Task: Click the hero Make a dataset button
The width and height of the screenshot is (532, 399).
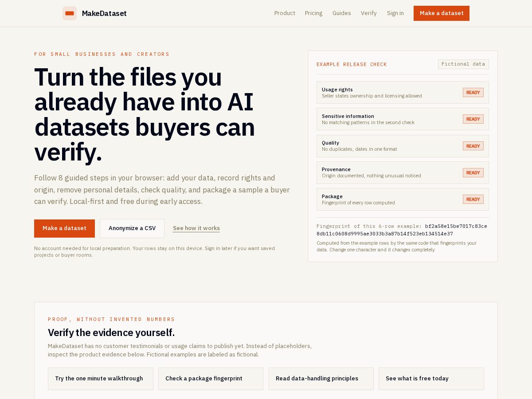Action: pos(64,228)
